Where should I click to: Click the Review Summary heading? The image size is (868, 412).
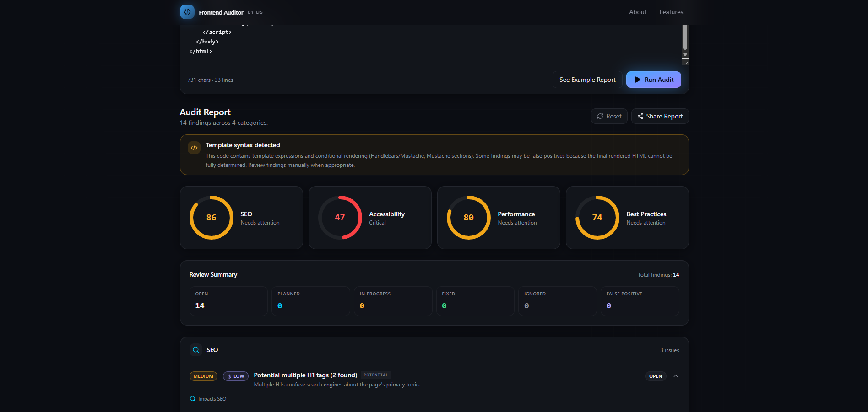(x=213, y=274)
